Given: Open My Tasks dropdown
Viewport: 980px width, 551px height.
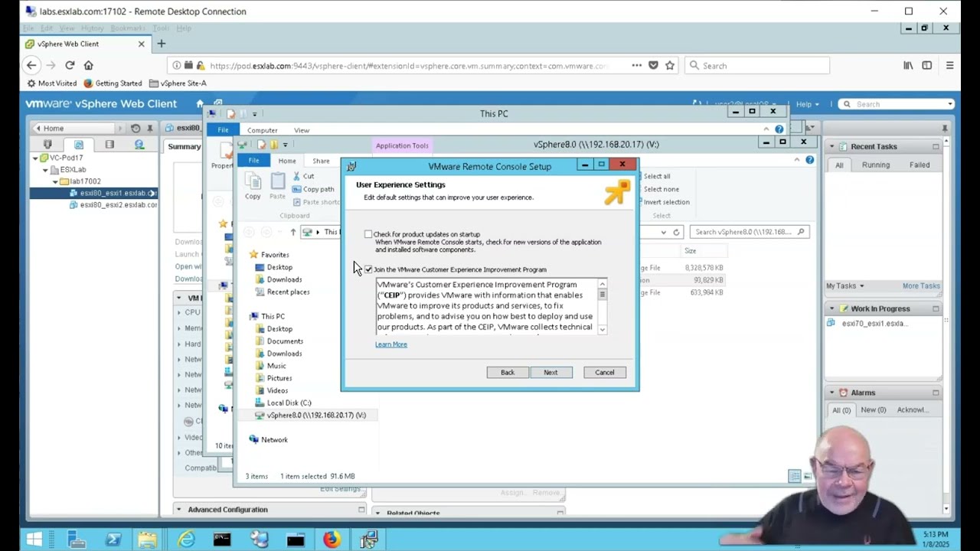Looking at the screenshot, I should pyautogui.click(x=845, y=286).
